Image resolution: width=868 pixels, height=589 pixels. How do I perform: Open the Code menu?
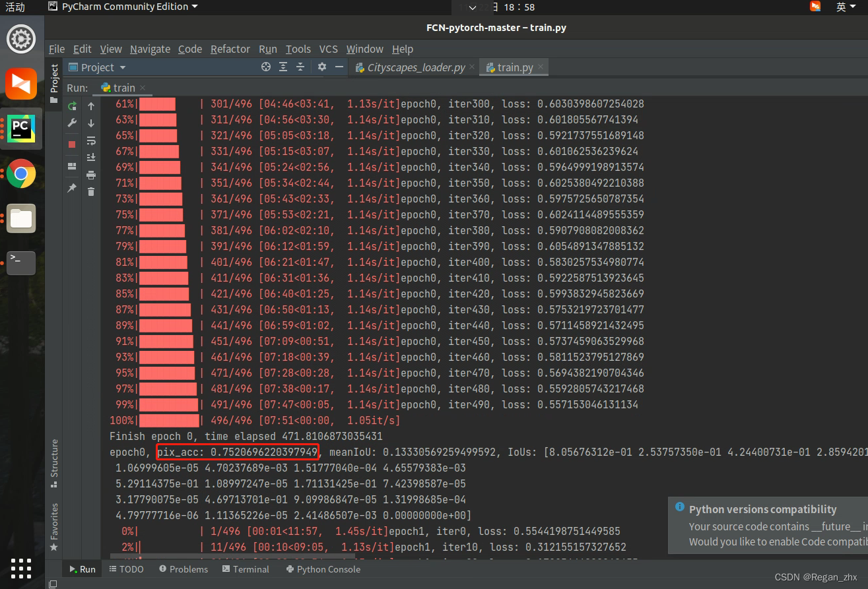coord(190,49)
